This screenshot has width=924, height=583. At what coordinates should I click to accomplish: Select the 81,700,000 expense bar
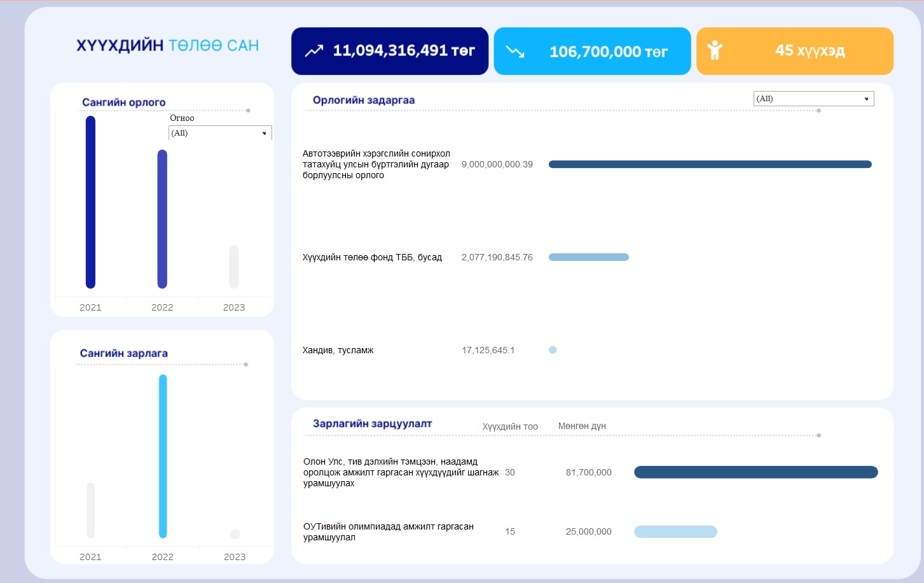pyautogui.click(x=755, y=472)
